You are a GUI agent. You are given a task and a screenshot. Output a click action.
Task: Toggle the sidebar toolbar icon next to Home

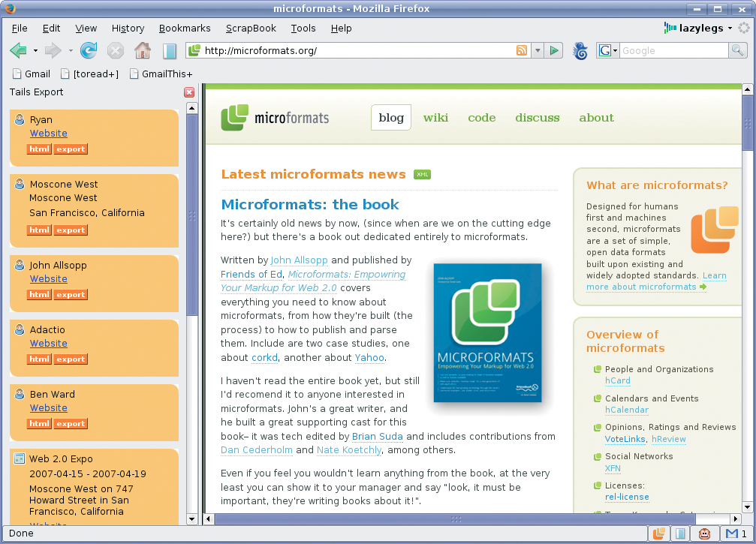click(169, 50)
